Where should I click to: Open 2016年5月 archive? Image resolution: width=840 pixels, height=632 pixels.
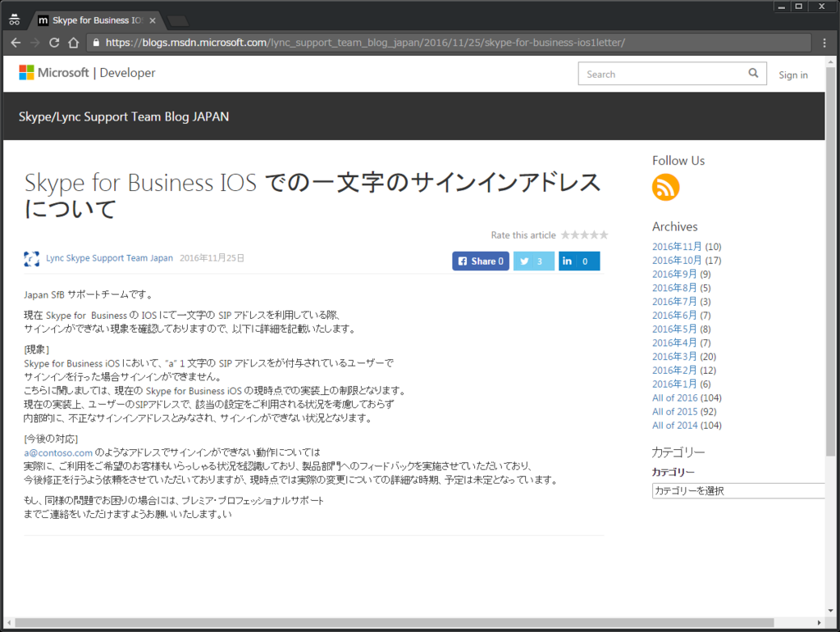(674, 329)
